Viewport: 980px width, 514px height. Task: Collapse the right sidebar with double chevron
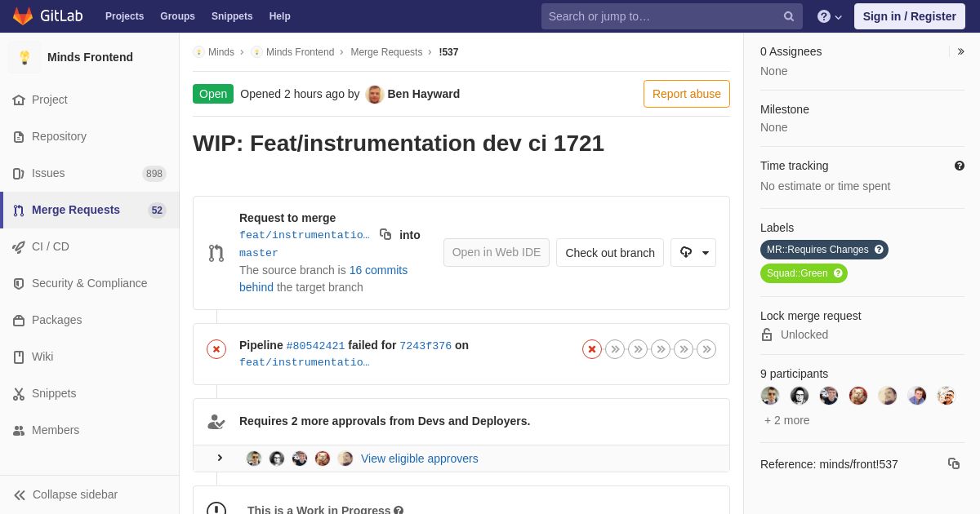pos(960,51)
